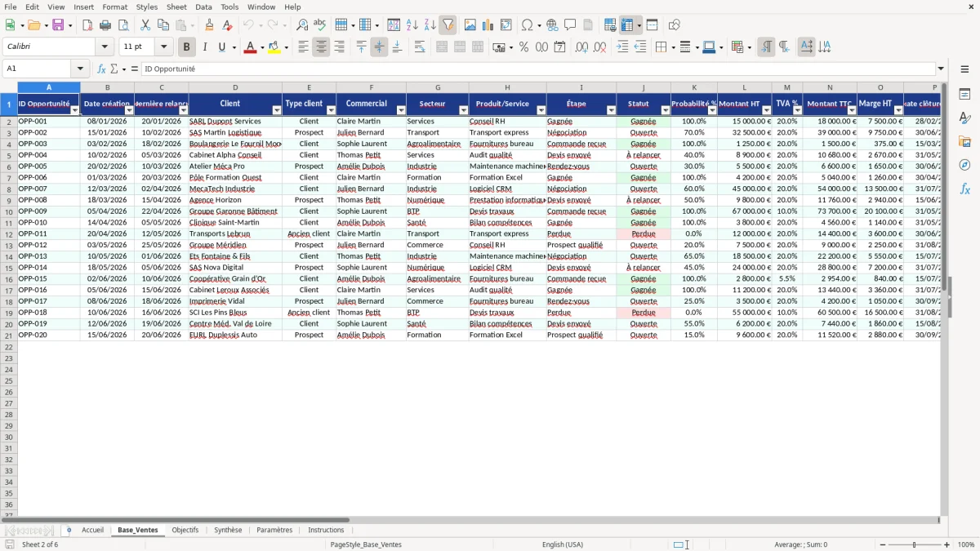Apply the red Font Color swatch
980x551 pixels.
[x=250, y=47]
